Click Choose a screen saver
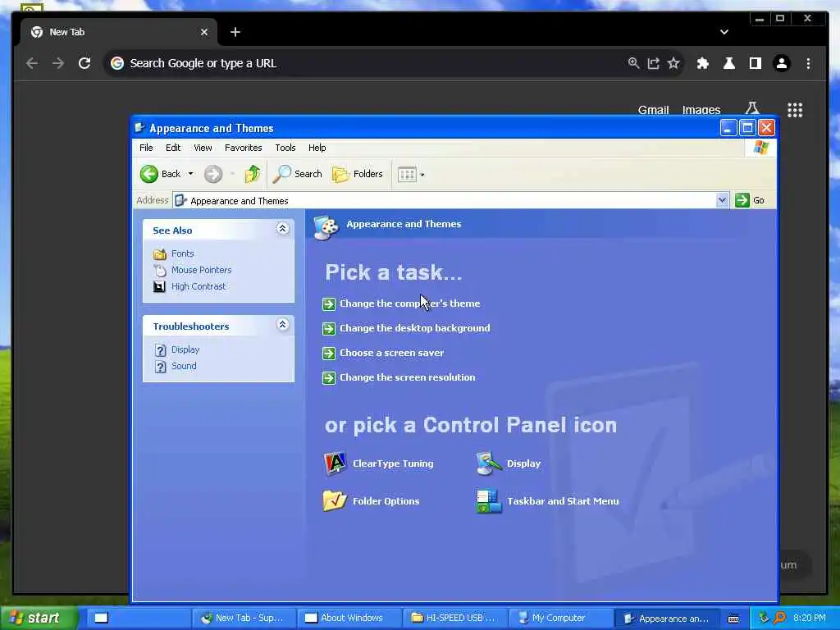 tap(391, 353)
